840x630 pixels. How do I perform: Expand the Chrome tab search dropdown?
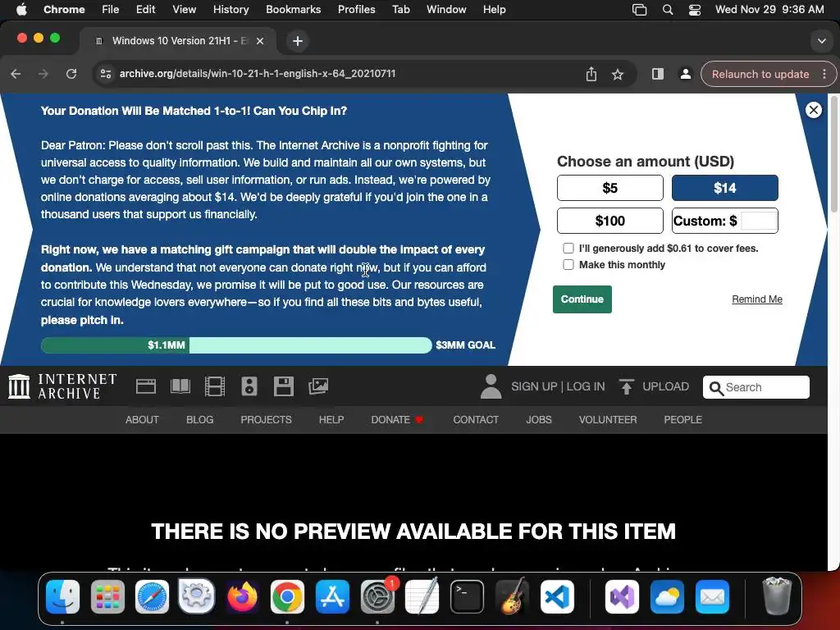(x=821, y=41)
